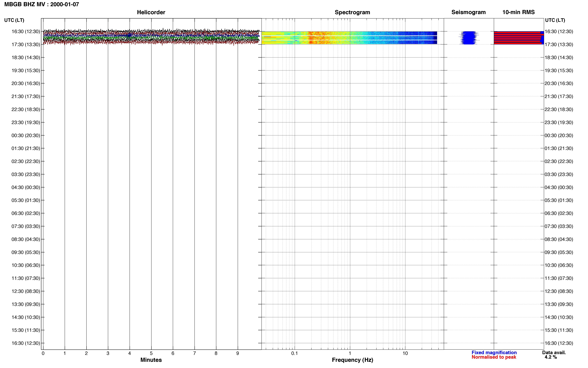Click left-axis time label '18:30 (14:30)'
Viewport: 588px width, 368px height.
point(26,57)
